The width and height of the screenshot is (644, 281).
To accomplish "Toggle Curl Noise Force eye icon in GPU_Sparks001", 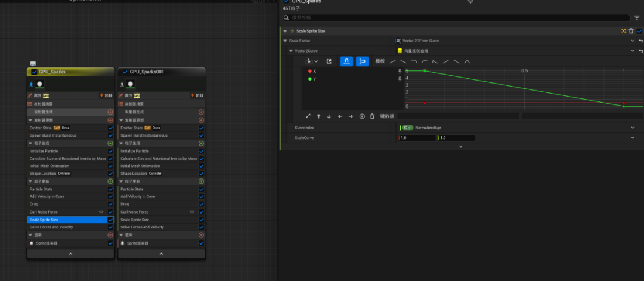I will click(x=192, y=212).
